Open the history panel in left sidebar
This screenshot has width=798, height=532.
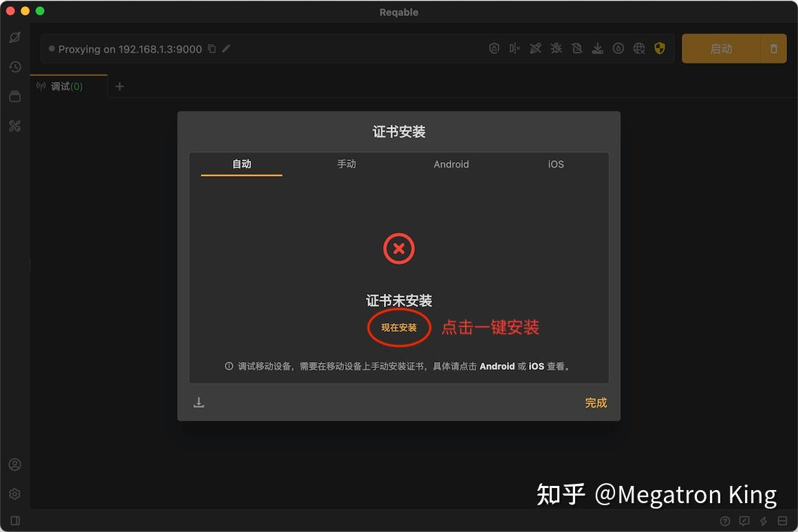[x=15, y=67]
